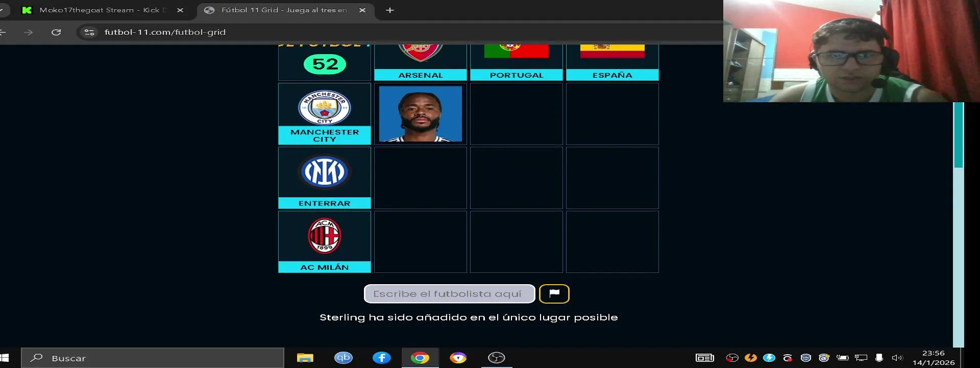Click the streamer webcam overlay

[851, 51]
